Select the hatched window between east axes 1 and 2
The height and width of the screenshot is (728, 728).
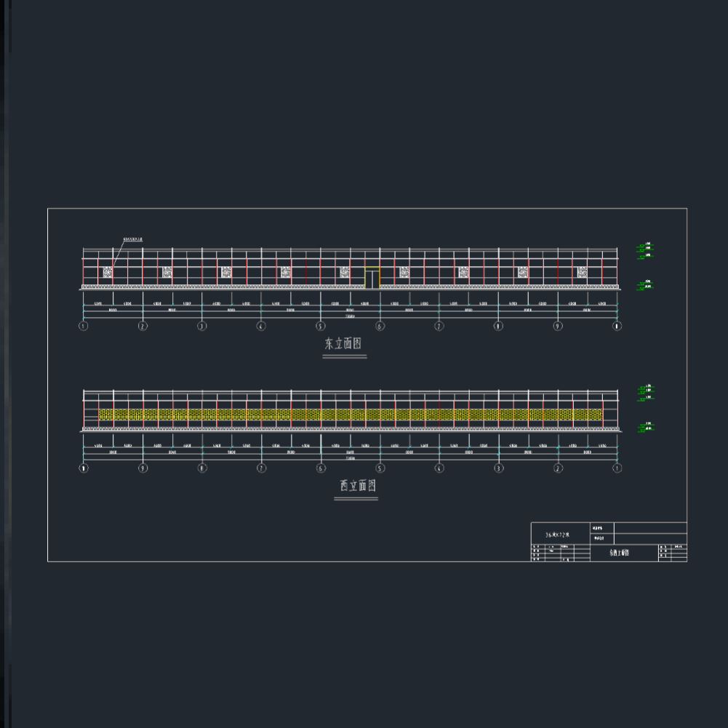click(x=107, y=272)
